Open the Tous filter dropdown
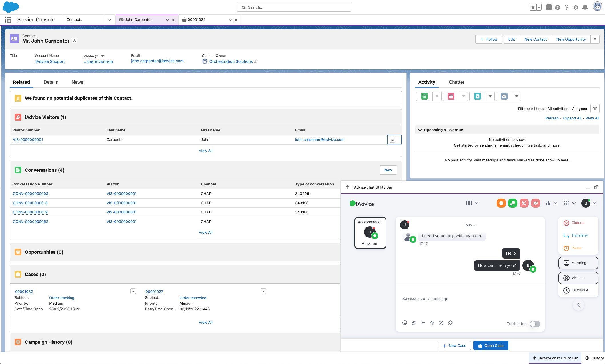The image size is (605, 364). point(470,225)
